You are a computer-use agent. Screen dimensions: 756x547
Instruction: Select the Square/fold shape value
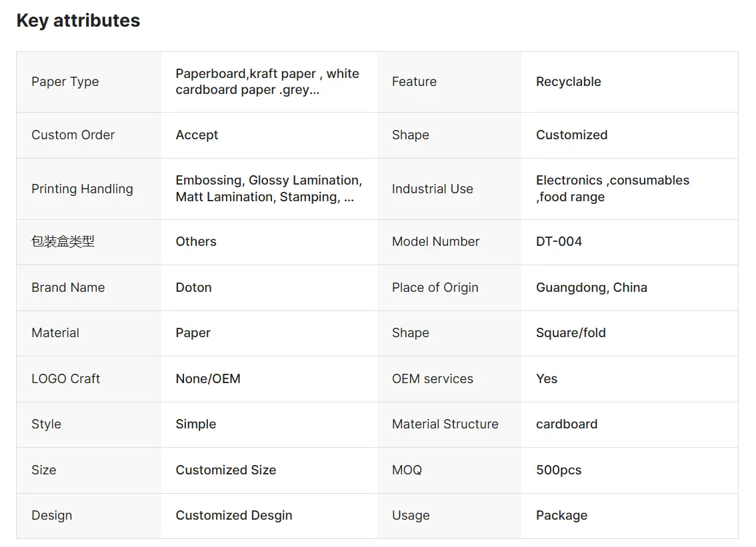click(x=571, y=333)
